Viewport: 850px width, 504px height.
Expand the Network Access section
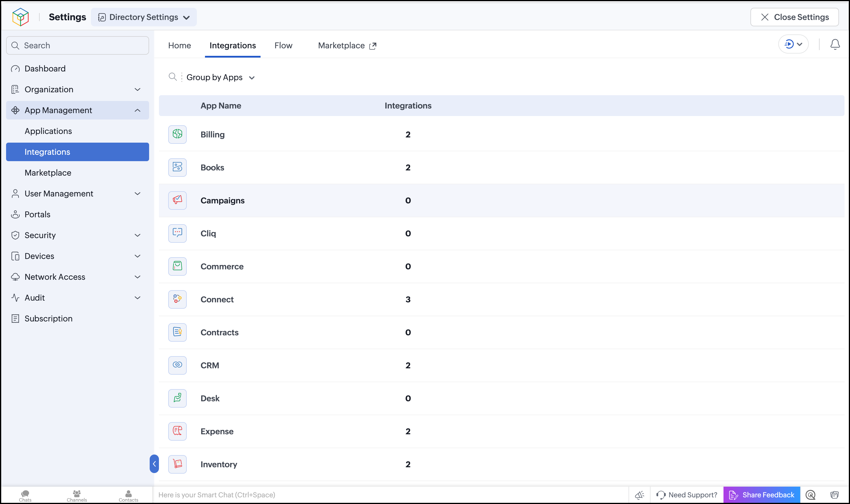coord(78,277)
